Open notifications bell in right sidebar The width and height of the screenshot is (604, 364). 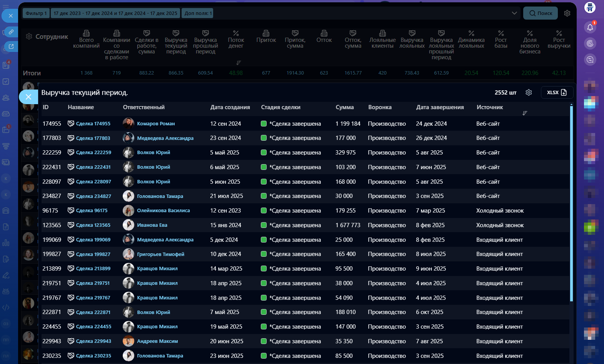(x=590, y=27)
